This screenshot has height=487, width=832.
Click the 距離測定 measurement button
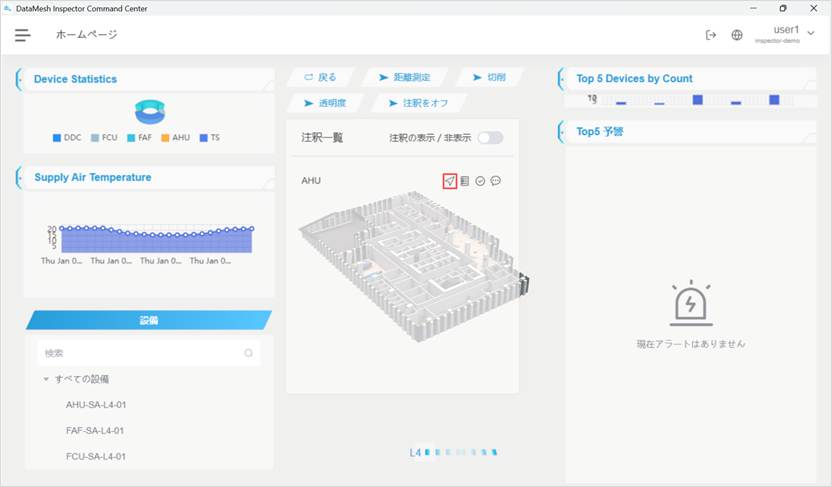pyautogui.click(x=403, y=77)
